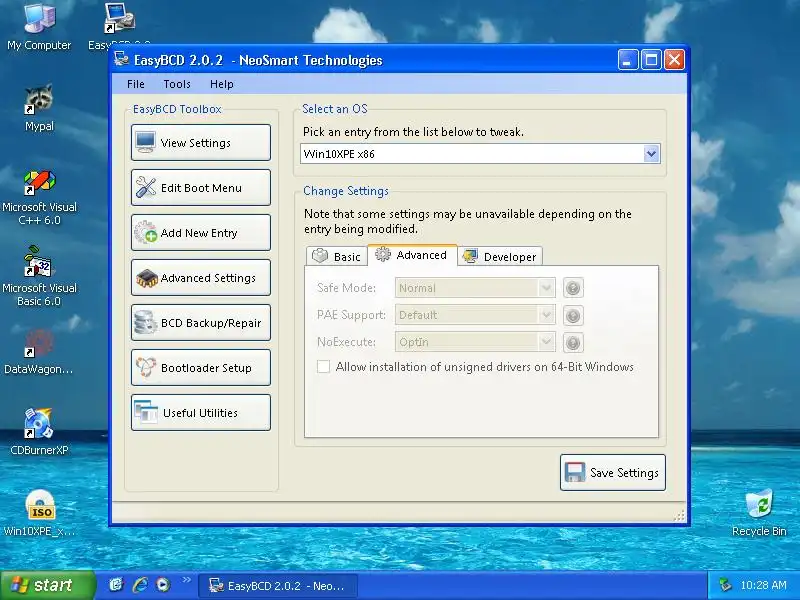Image resolution: width=800 pixels, height=600 pixels.
Task: Select the Advanced tab
Action: tap(412, 255)
